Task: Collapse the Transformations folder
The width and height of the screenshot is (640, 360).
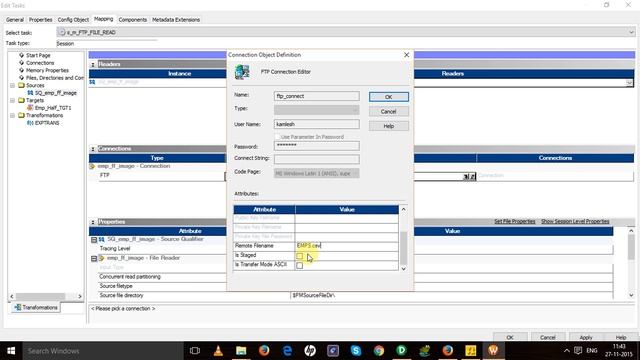Action: (13, 116)
